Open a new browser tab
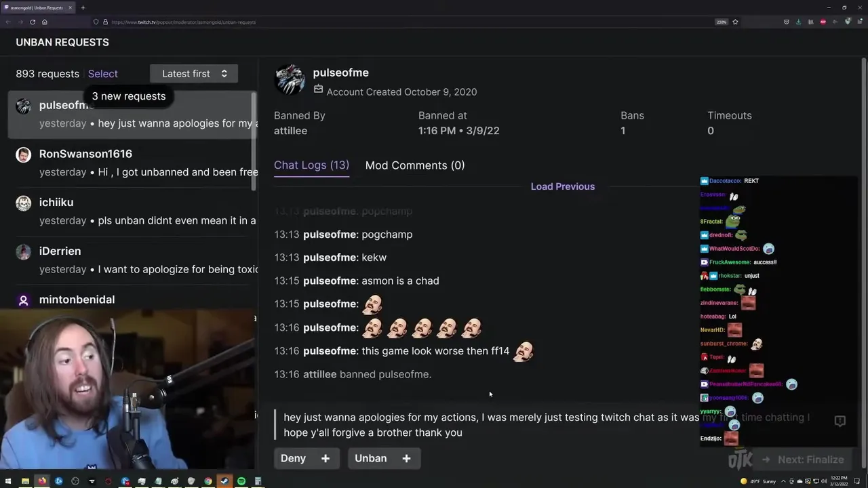Viewport: 868px width, 488px height. (83, 7)
